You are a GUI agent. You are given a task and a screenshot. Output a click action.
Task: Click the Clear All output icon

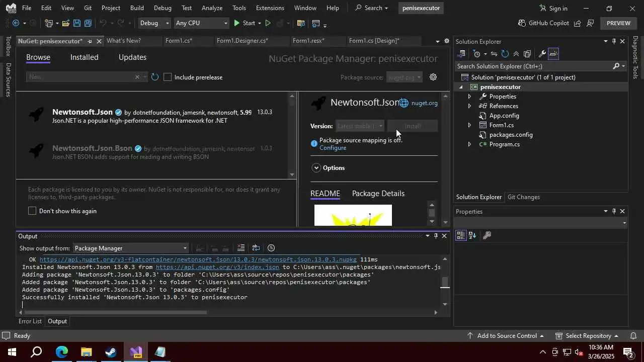coord(241,248)
